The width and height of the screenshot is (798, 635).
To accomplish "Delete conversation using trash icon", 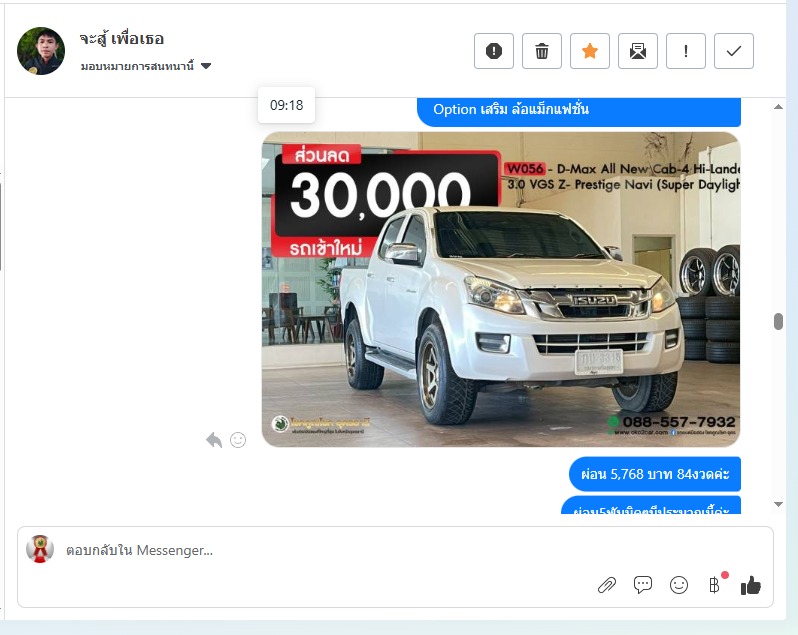I will [542, 51].
